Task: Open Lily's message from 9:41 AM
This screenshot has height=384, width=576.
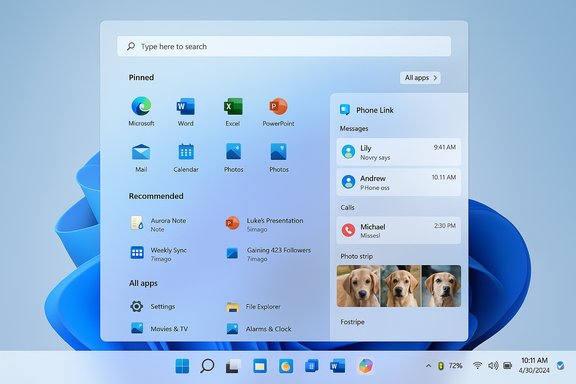Action: (x=399, y=152)
